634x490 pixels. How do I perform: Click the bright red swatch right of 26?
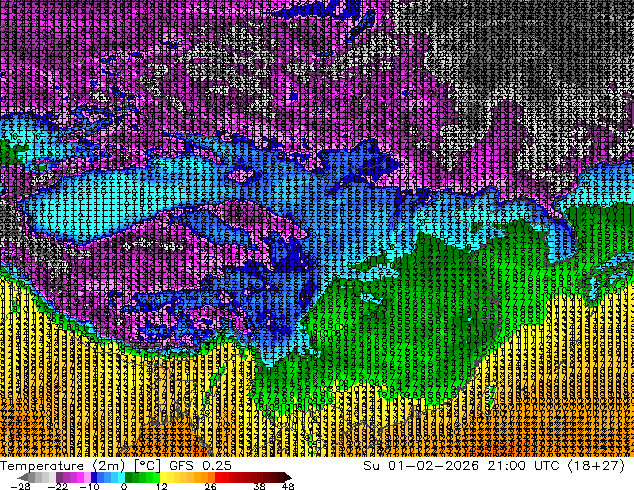218,477
